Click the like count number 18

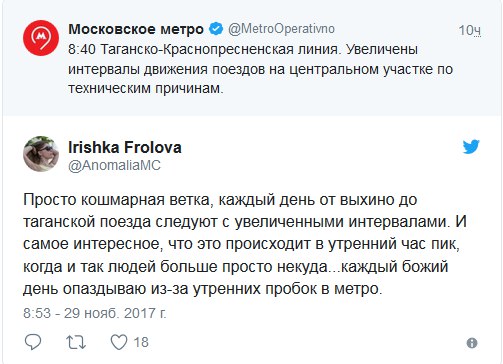click(141, 342)
